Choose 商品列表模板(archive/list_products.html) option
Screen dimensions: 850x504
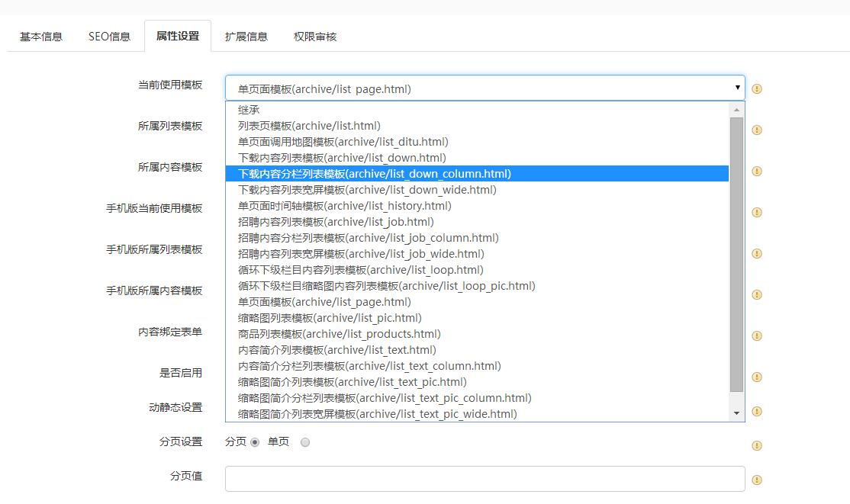(339, 334)
